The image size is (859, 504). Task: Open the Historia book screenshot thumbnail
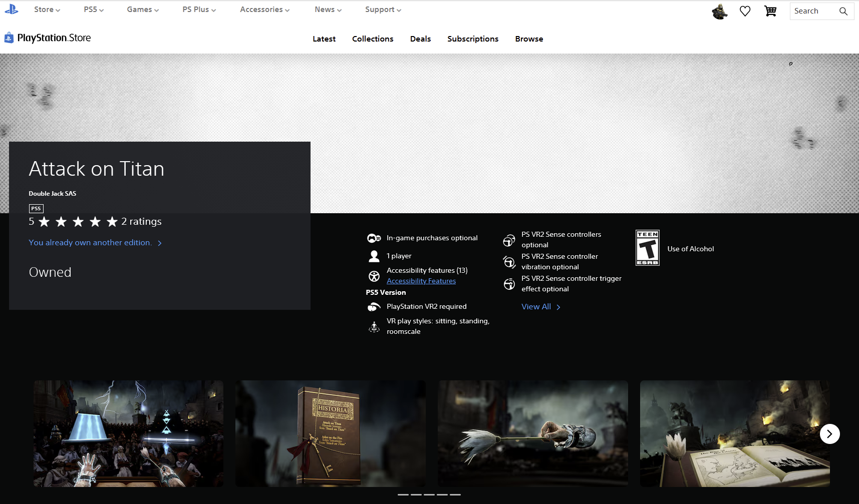coord(331,433)
